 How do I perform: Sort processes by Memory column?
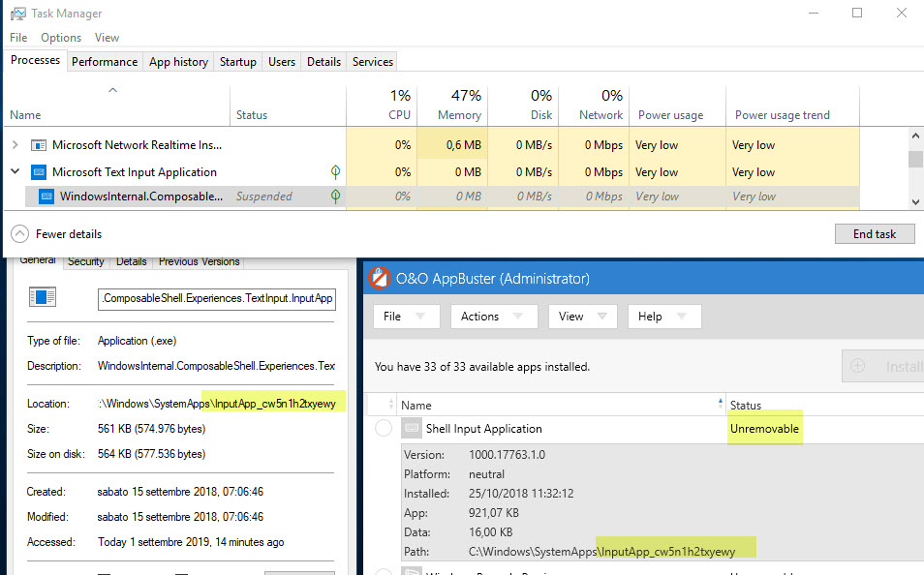452,106
